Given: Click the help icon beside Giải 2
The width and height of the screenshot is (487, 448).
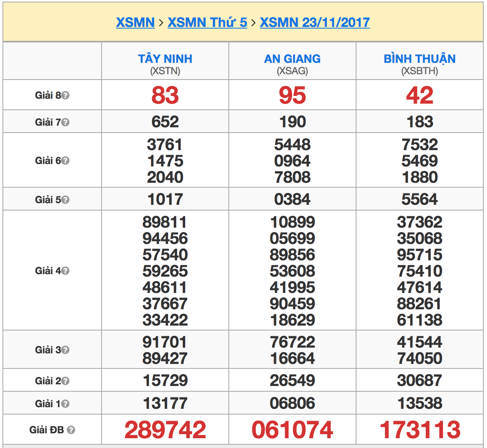Looking at the screenshot, I should pyautogui.click(x=65, y=381).
